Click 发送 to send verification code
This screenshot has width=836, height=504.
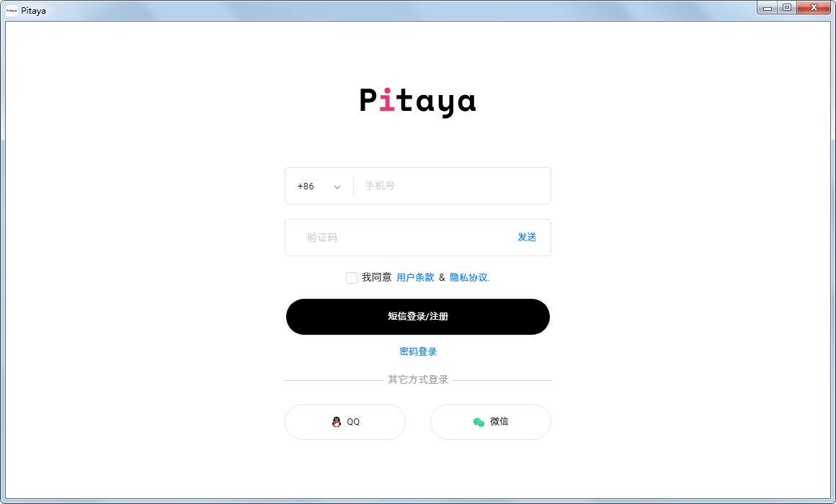click(x=527, y=237)
